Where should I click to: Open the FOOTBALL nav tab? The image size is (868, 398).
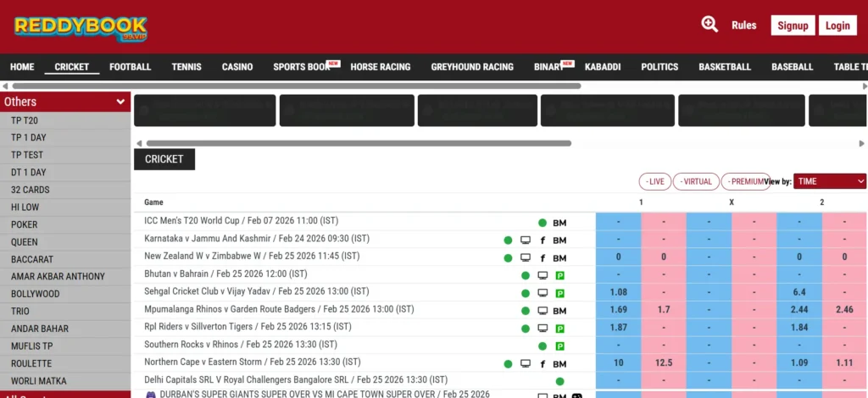(x=130, y=67)
